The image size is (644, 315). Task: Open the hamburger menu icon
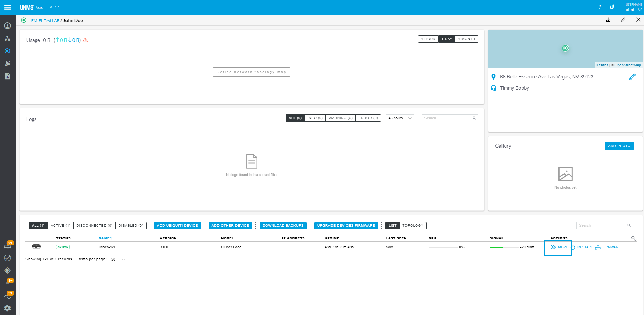tap(7, 7)
